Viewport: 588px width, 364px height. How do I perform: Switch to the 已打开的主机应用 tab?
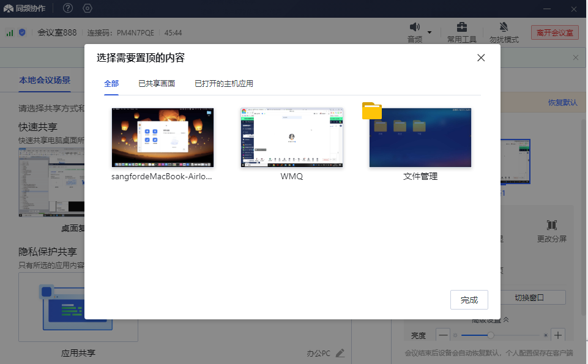point(224,84)
